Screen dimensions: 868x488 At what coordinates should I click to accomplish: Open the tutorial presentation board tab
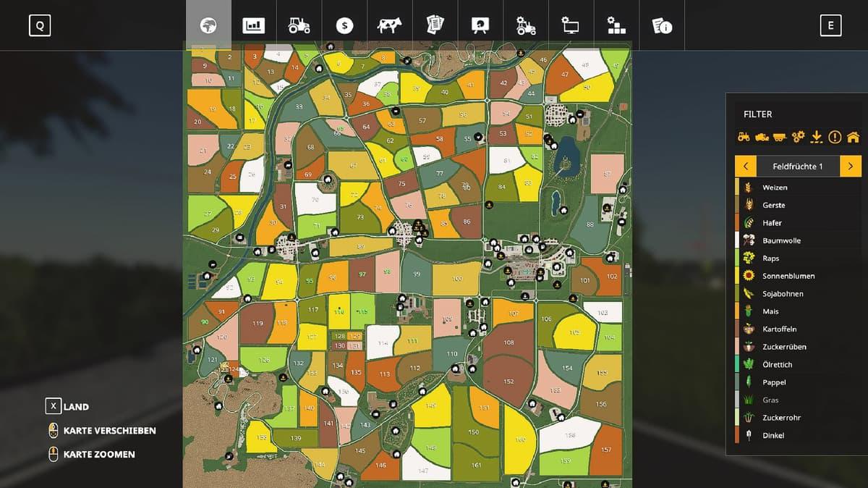[x=480, y=26]
